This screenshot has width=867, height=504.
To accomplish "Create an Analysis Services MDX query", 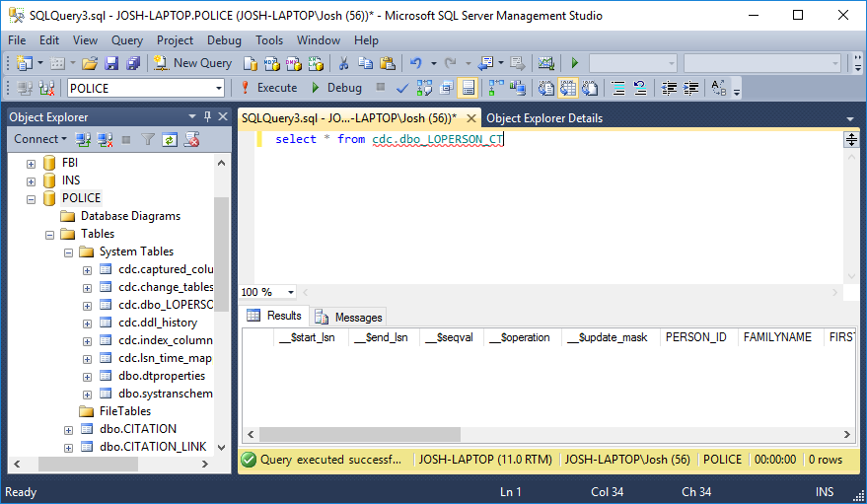I will 272,63.
